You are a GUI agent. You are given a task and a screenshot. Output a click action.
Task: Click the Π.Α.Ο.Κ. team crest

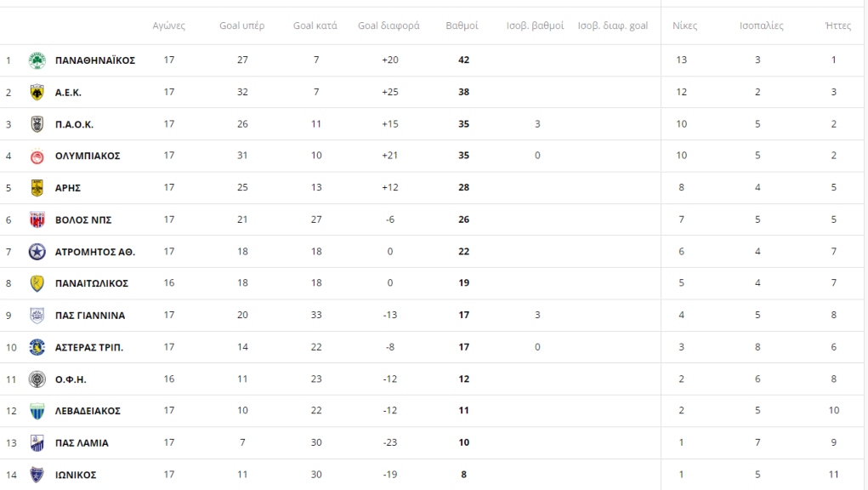(x=37, y=124)
